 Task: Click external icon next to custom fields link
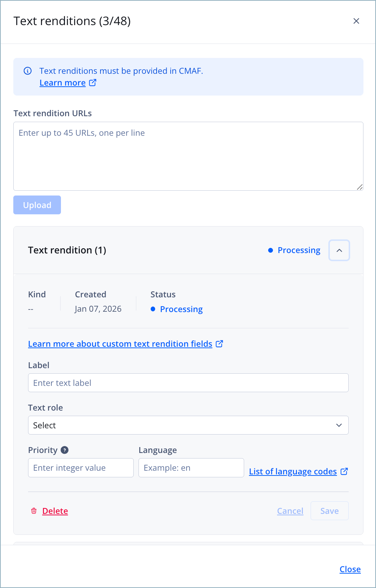point(219,344)
